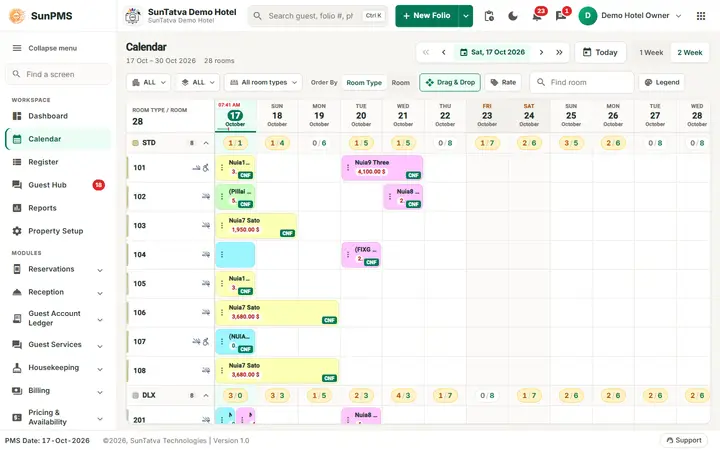Expand the Housekeeping module
This screenshot has height=450, width=720.
click(x=58, y=367)
